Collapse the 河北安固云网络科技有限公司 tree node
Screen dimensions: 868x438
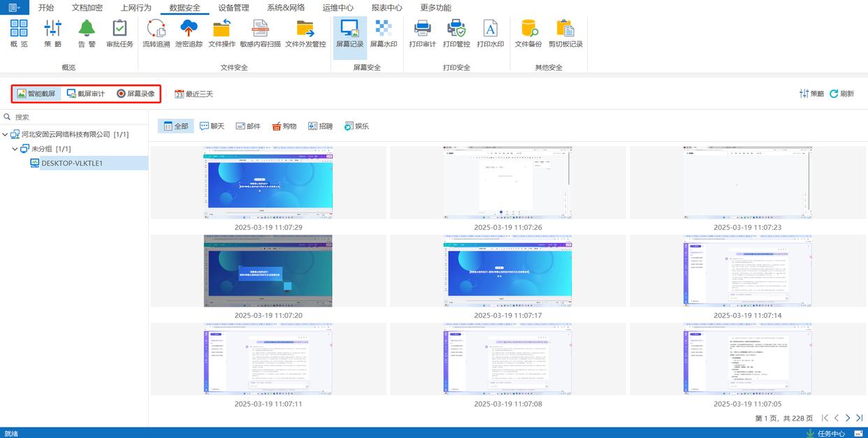pos(6,134)
